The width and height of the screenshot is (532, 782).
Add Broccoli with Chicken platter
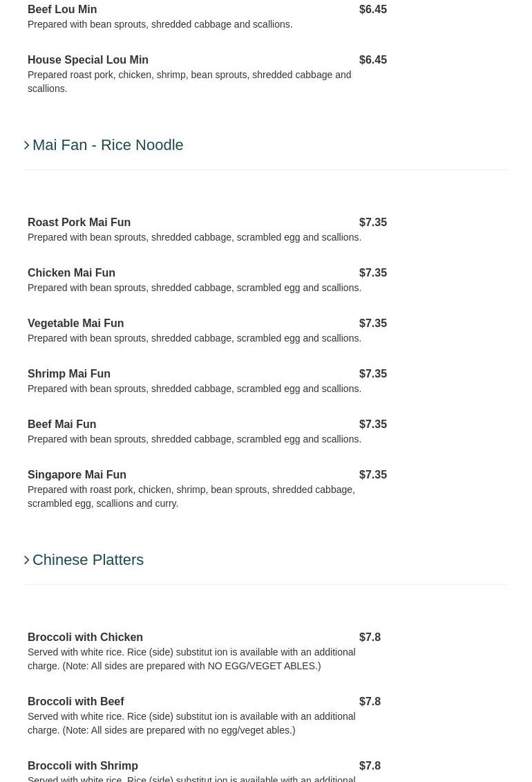(85, 637)
